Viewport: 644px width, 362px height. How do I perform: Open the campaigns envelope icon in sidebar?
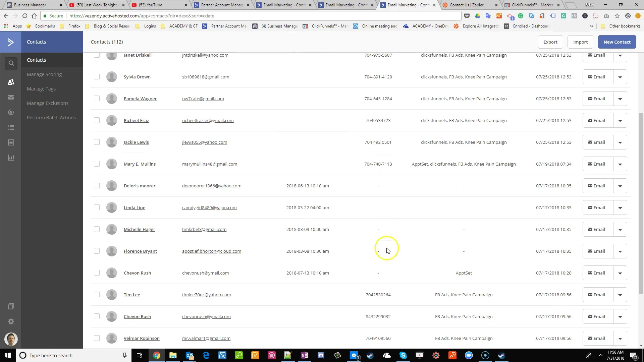11,97
